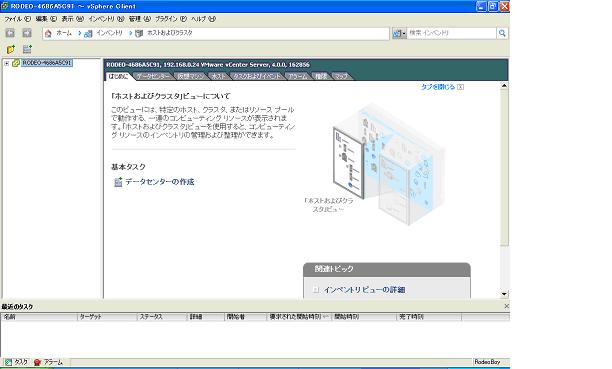Sort tasks by 名前 column header

point(39,317)
